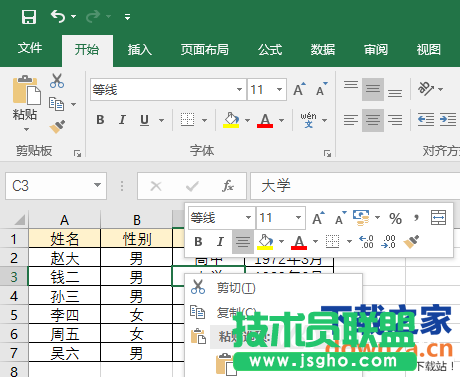
Task: Open the 文件 tab
Action: [x=30, y=48]
